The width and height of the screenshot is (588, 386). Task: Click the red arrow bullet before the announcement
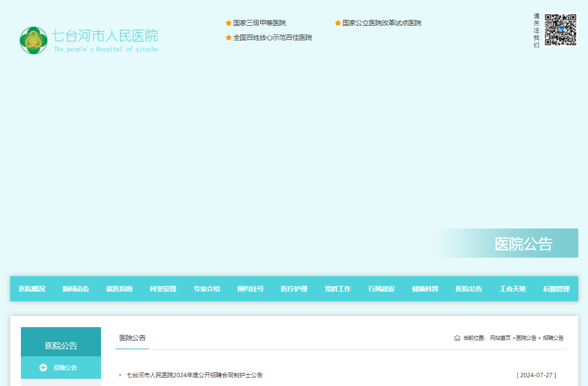[120, 375]
